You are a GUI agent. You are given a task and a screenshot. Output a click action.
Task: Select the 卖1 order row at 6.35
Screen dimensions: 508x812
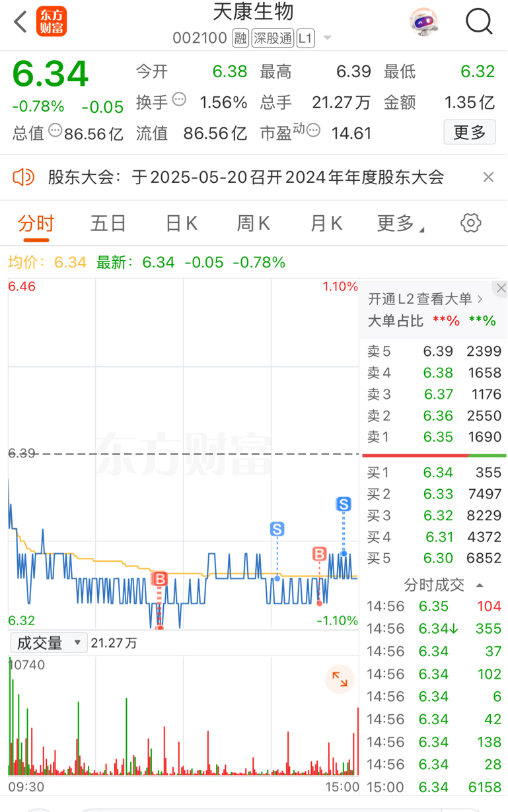(x=434, y=436)
